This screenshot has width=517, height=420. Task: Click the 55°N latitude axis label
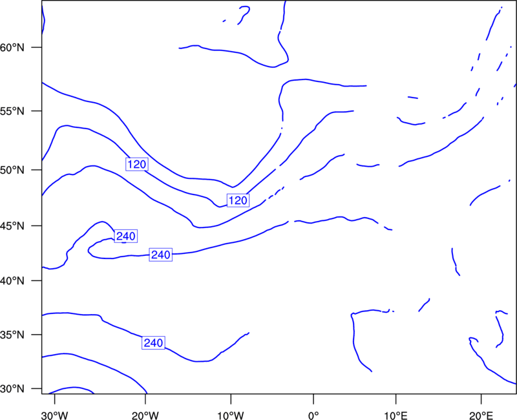pos(12,111)
